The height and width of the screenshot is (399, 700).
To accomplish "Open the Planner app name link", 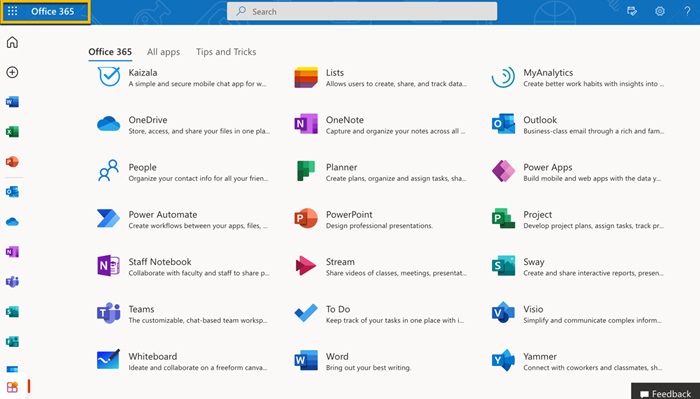I will pyautogui.click(x=342, y=167).
